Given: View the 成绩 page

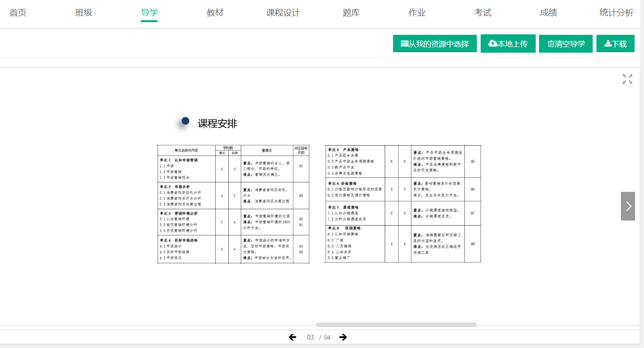Looking at the screenshot, I should [x=548, y=13].
